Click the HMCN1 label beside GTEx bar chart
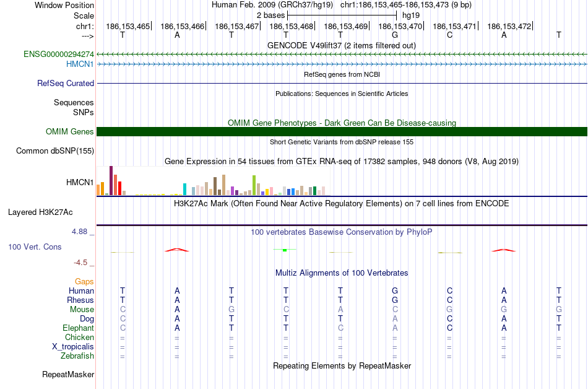 pos(80,182)
